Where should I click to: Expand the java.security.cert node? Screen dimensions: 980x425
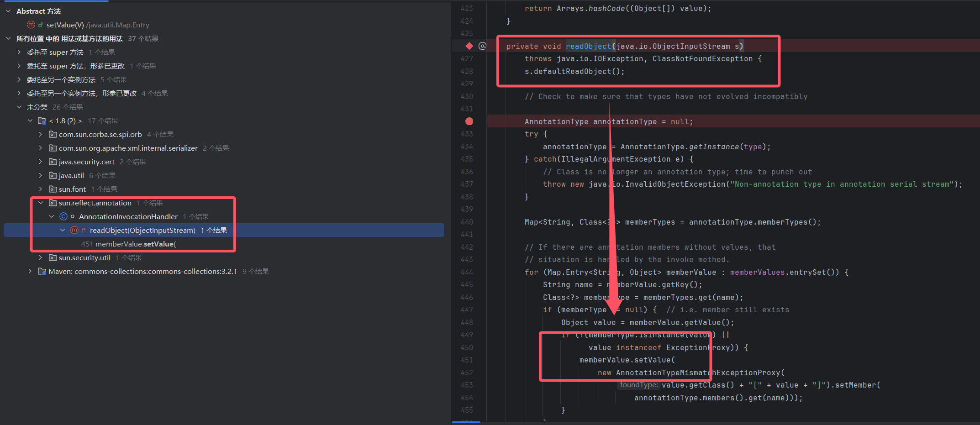(x=41, y=162)
